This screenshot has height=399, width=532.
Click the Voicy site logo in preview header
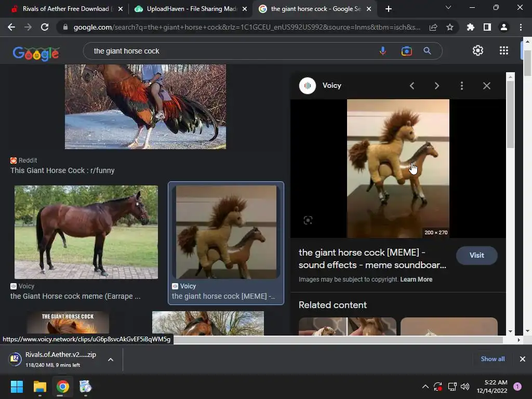coord(308,86)
